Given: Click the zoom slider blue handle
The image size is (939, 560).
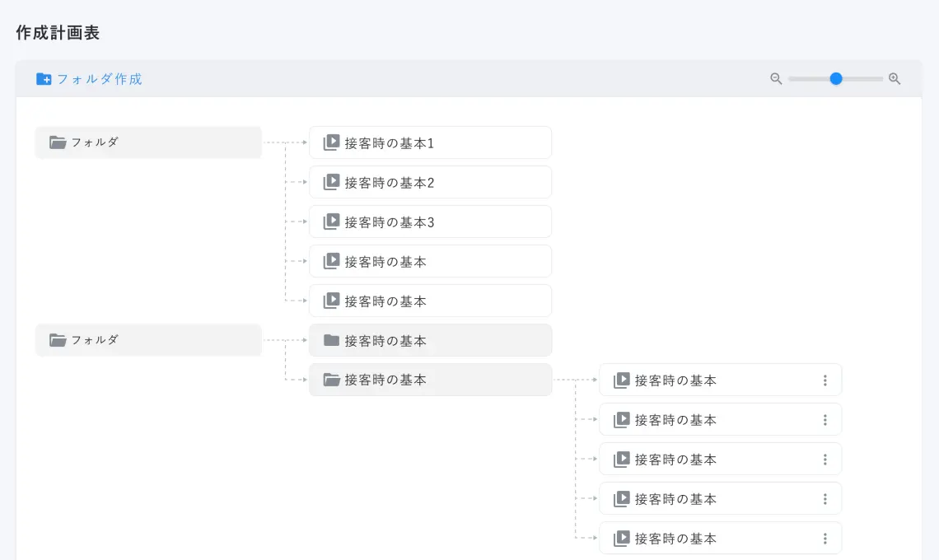Looking at the screenshot, I should coord(836,78).
